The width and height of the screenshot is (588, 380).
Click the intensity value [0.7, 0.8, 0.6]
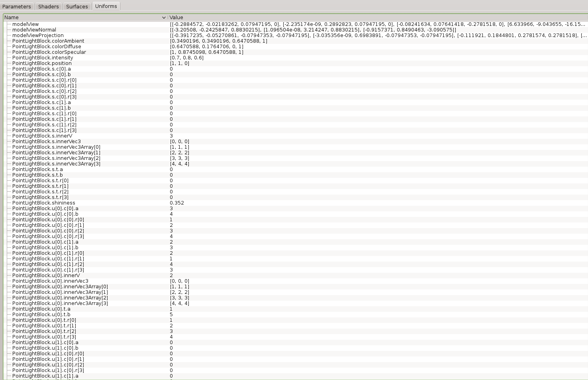point(187,58)
